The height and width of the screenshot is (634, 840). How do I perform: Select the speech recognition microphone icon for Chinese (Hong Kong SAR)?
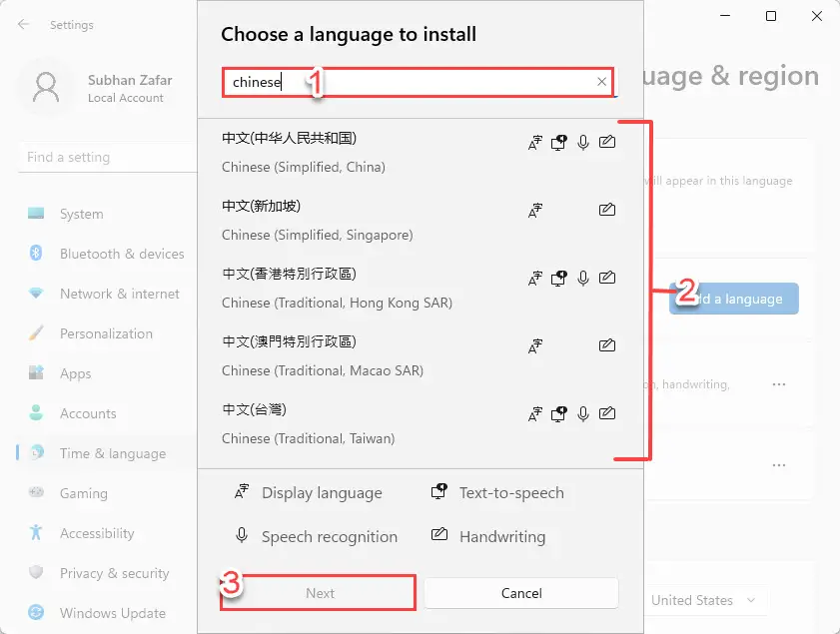click(583, 279)
